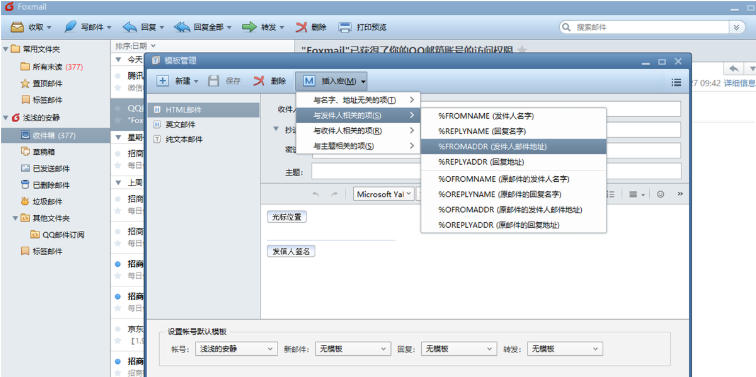Open the 帐号 account dropdown
Viewport: 756px width, 377px height.
[236, 349]
